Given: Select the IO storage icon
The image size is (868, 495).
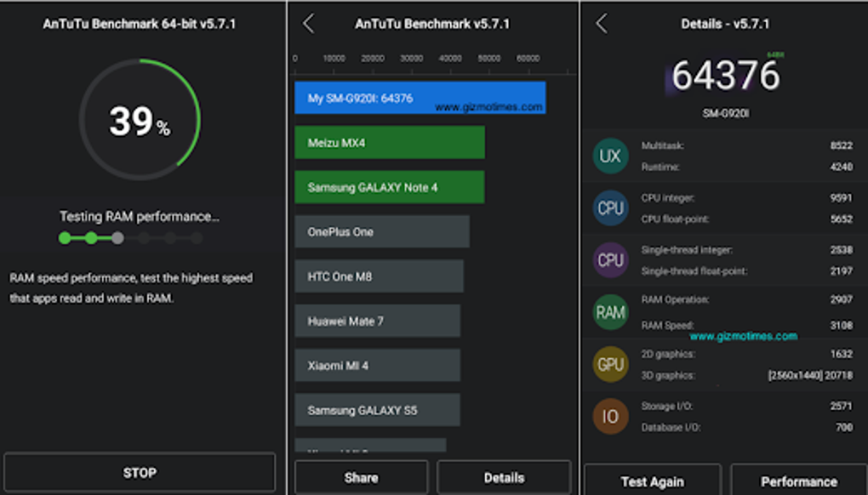Looking at the screenshot, I should (610, 417).
